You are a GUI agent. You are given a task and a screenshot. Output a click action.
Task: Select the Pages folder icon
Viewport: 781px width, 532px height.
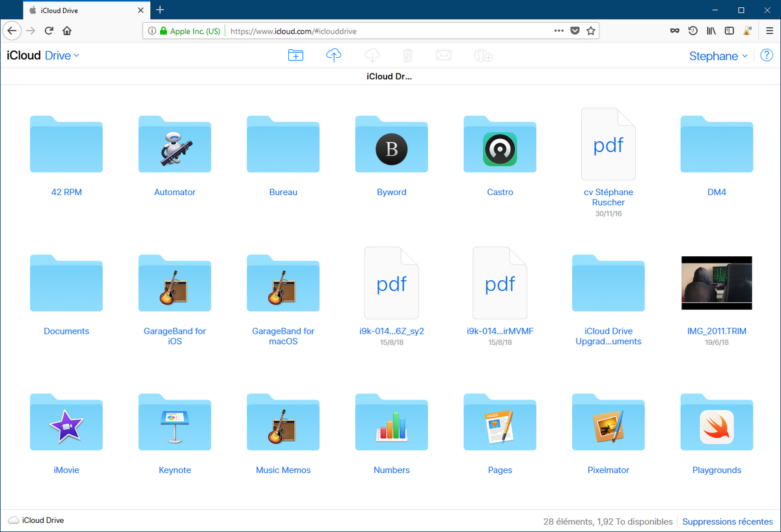500,422
